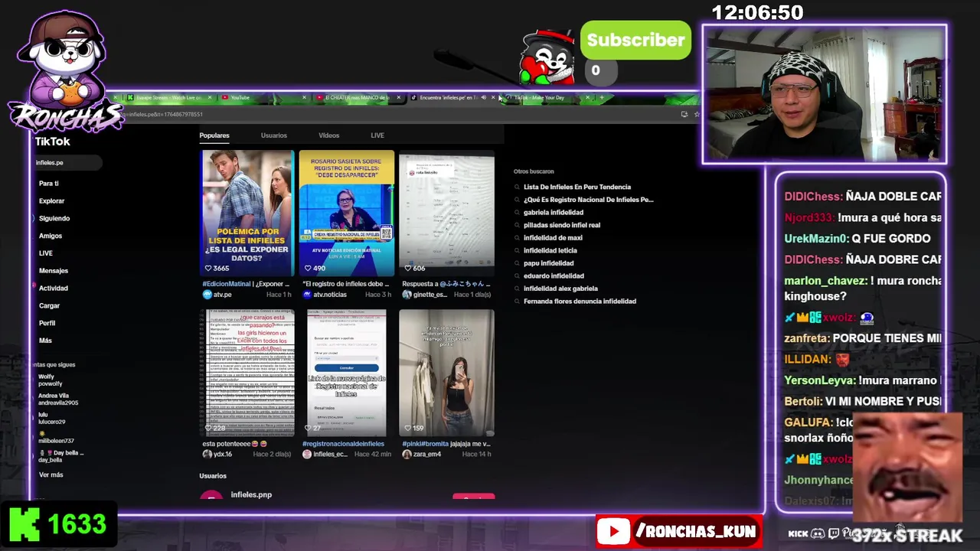
Task: Search suggestion 'eduardo infidelidad'
Action: click(x=554, y=275)
